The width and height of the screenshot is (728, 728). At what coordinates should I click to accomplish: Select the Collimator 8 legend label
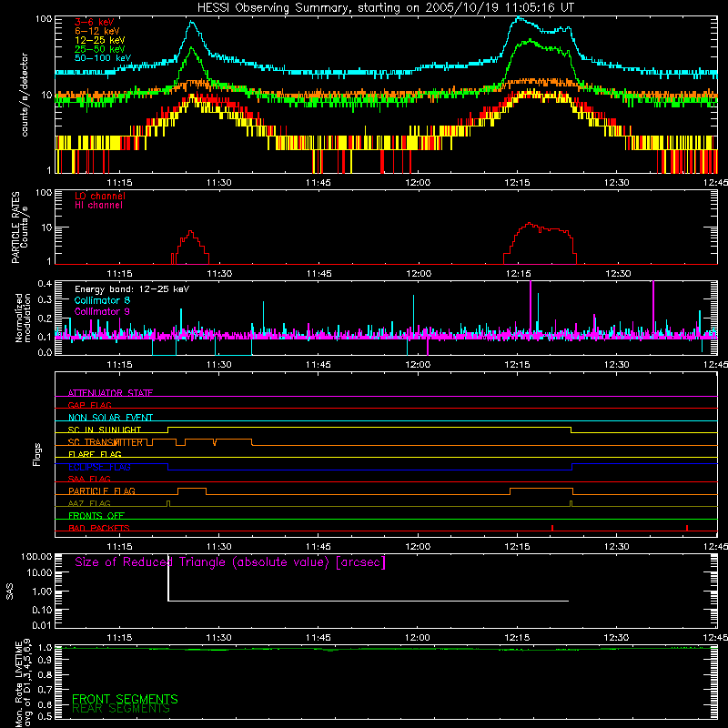coord(102,300)
